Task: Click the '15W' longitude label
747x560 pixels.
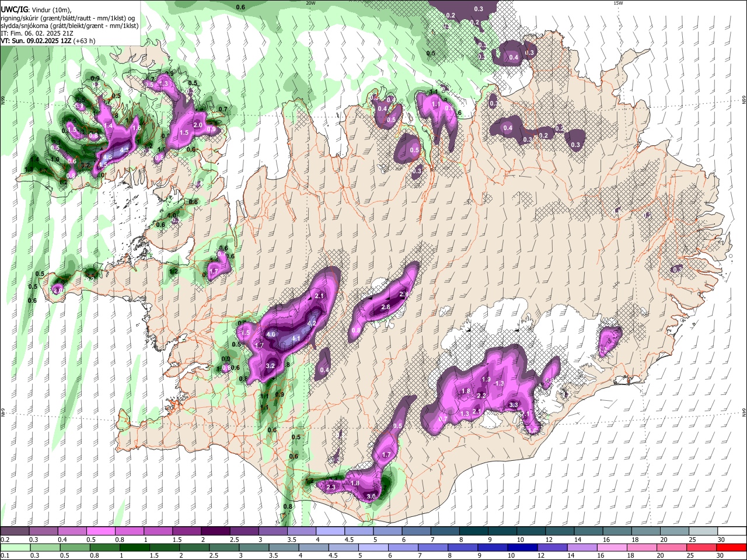Action: [618, 3]
